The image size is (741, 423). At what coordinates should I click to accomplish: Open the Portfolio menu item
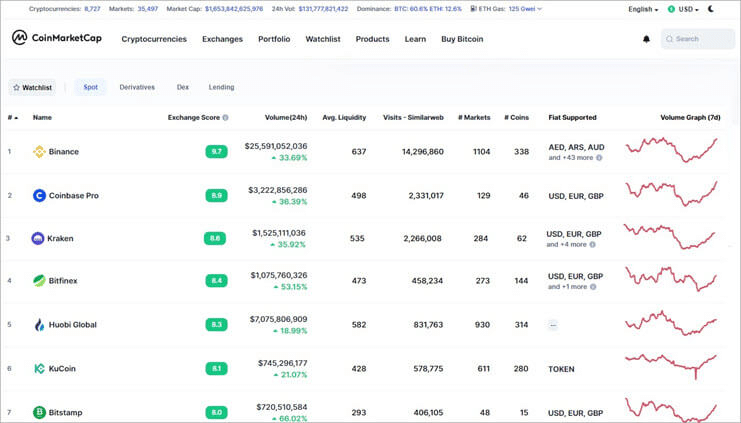pyautogui.click(x=274, y=39)
